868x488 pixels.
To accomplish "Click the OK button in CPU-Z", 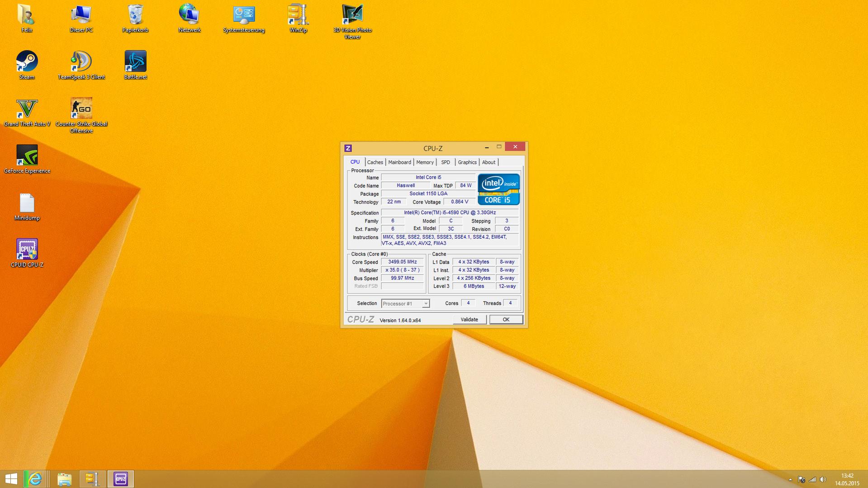I will point(506,320).
